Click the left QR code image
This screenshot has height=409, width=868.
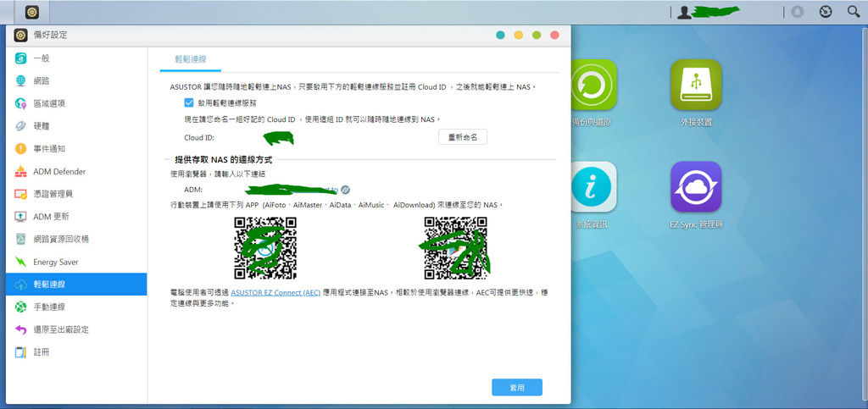click(x=265, y=248)
